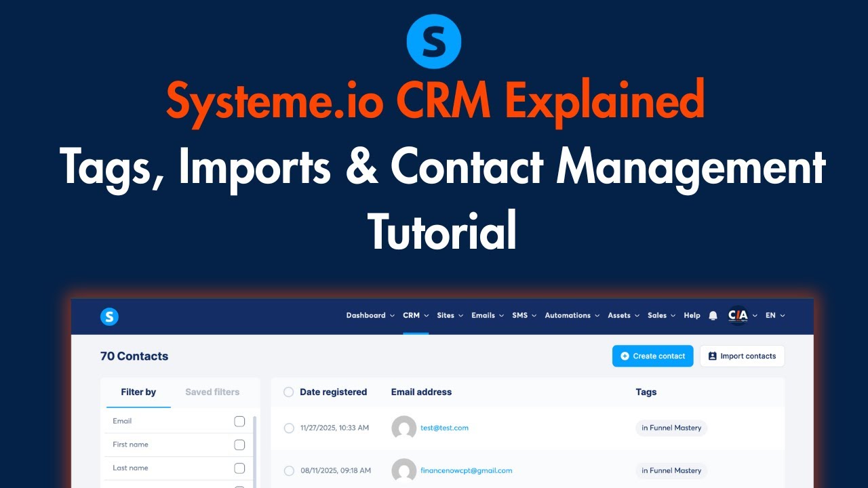The image size is (868, 488).
Task: Select the test@test.com contact row circle
Action: point(289,428)
